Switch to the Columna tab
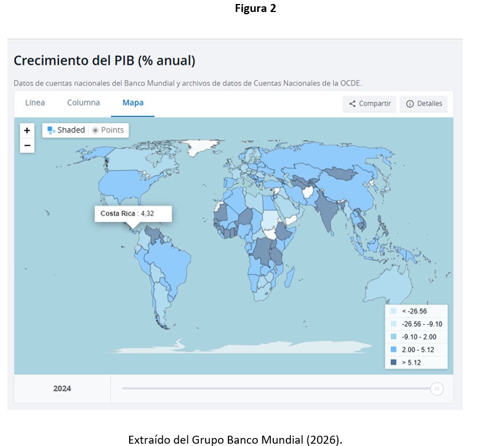This screenshot has width=504, height=446. (x=83, y=103)
